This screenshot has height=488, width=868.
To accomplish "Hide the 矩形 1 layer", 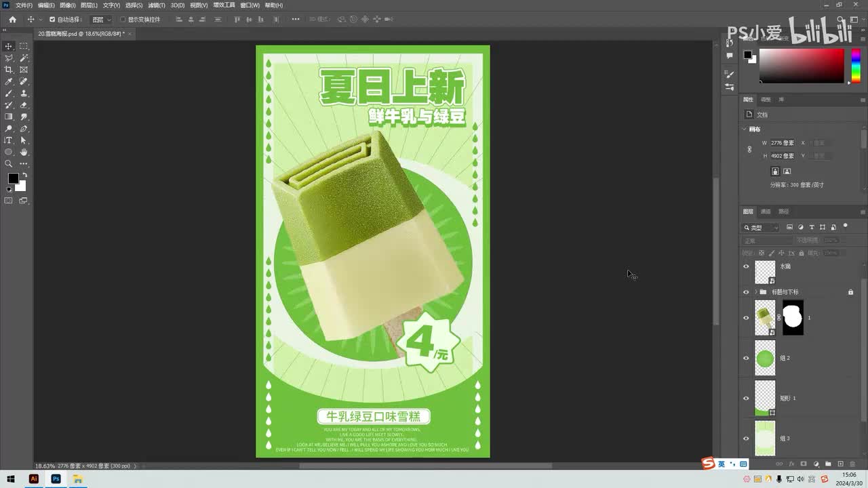I will [x=747, y=399].
